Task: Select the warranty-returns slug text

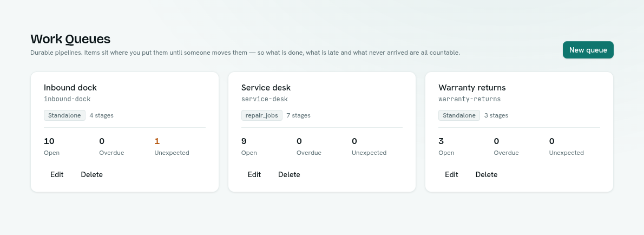Action: pos(469,99)
